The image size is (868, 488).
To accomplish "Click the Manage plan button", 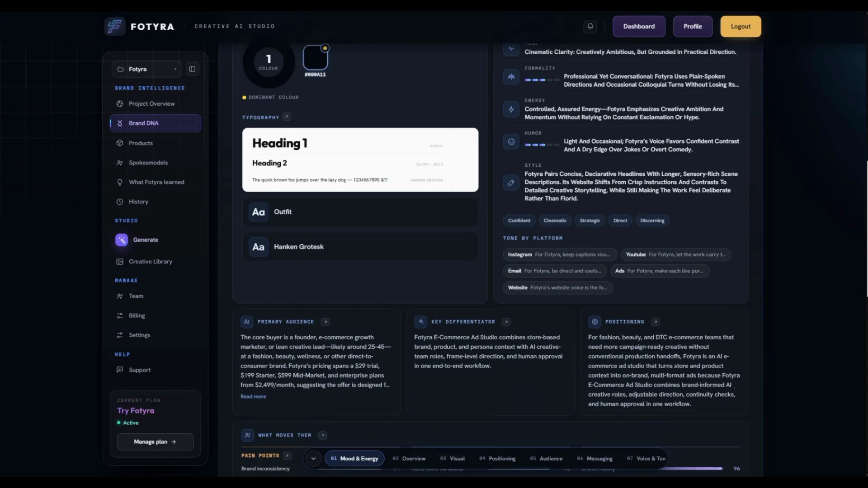I will click(155, 442).
